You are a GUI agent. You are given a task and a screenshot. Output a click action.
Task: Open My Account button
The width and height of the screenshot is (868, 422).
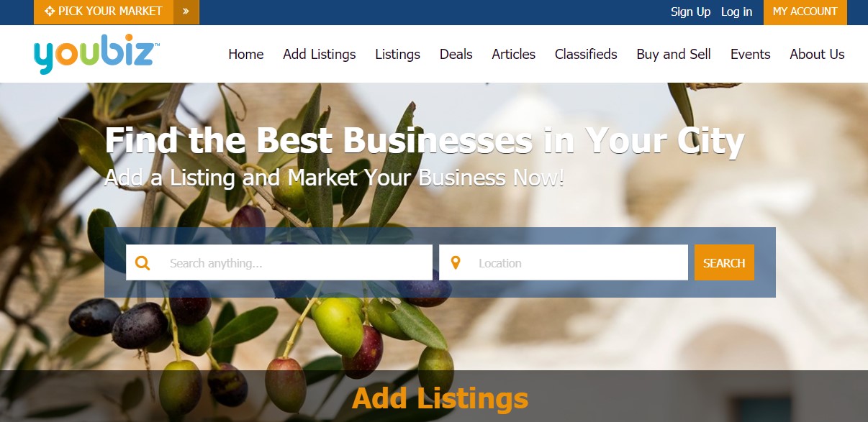805,12
